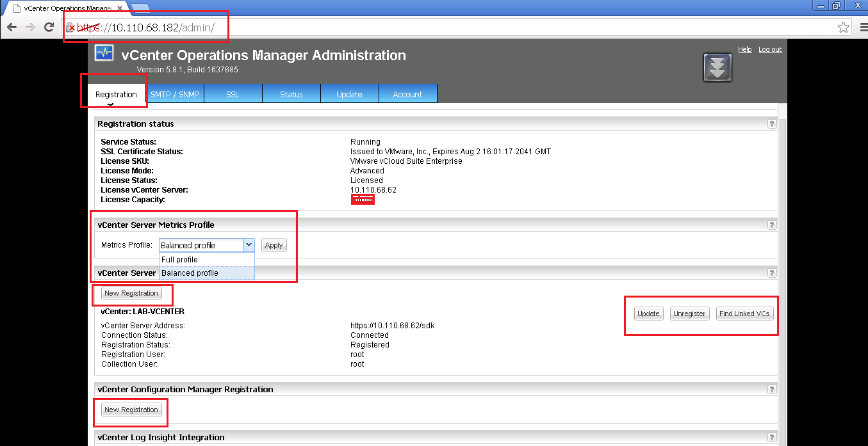The width and height of the screenshot is (868, 446).
Task: Click the vCenter Server Address https://10.110.68.62/sdk
Action: pyautogui.click(x=393, y=326)
